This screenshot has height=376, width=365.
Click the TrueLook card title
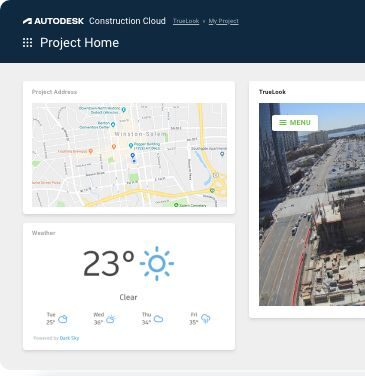272,92
